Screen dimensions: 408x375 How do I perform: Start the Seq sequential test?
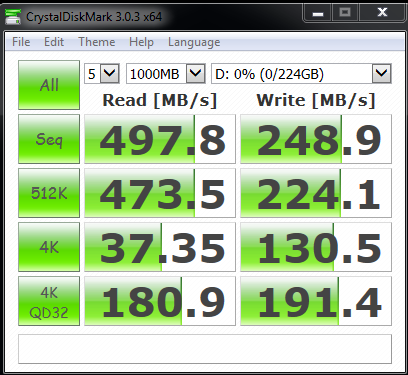49,139
